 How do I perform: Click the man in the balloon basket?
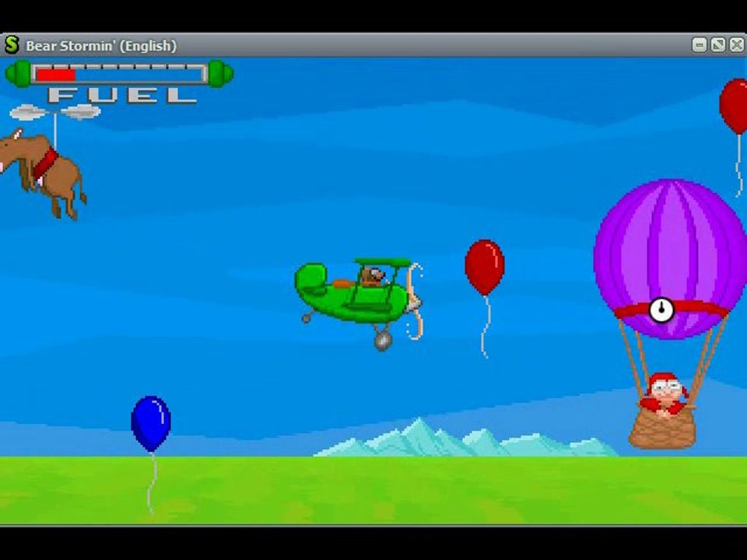point(664,395)
